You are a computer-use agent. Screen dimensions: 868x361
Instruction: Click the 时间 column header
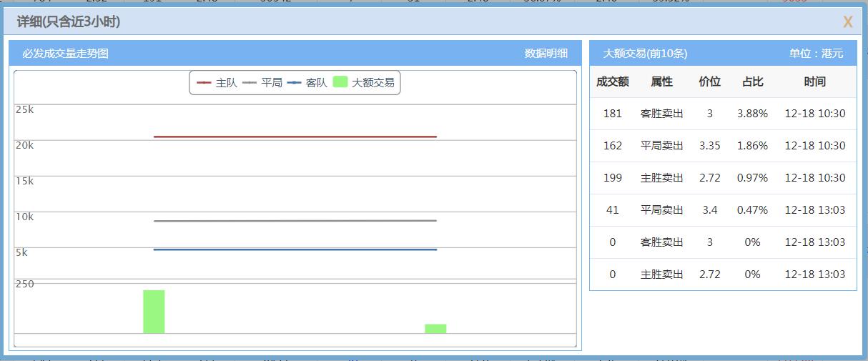coord(815,81)
